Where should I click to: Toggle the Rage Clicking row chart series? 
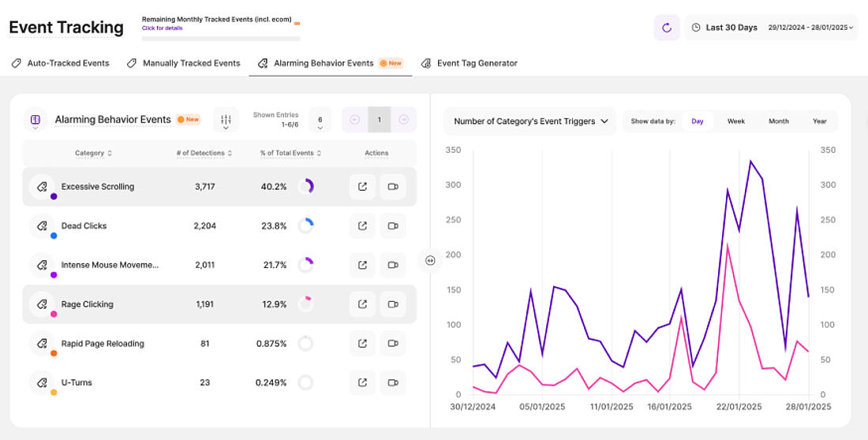219,304
